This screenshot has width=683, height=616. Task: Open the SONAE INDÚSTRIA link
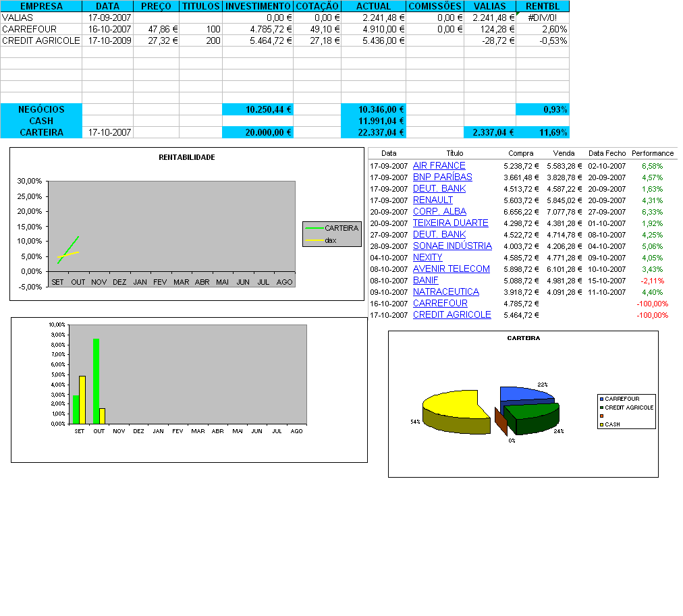452,246
